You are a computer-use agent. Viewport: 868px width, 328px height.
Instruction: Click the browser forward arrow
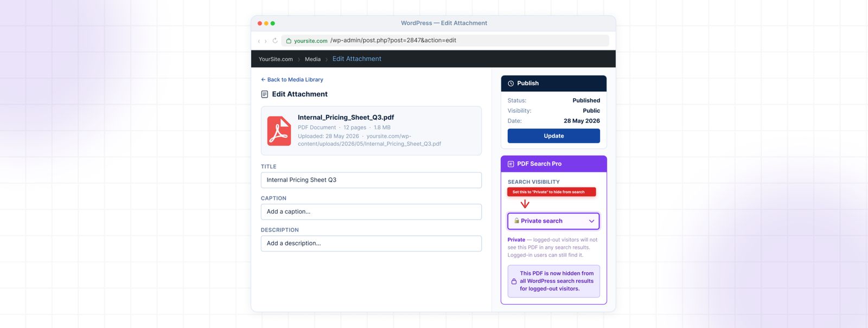point(265,41)
